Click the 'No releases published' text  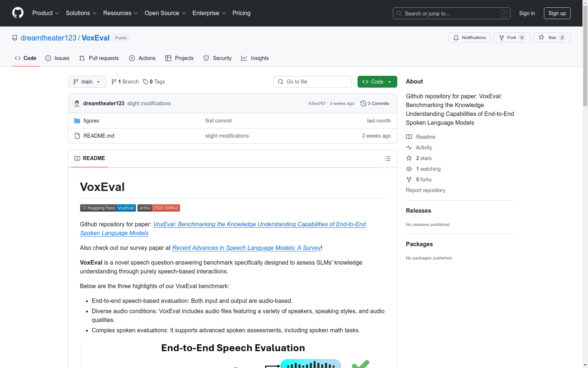pyautogui.click(x=428, y=224)
